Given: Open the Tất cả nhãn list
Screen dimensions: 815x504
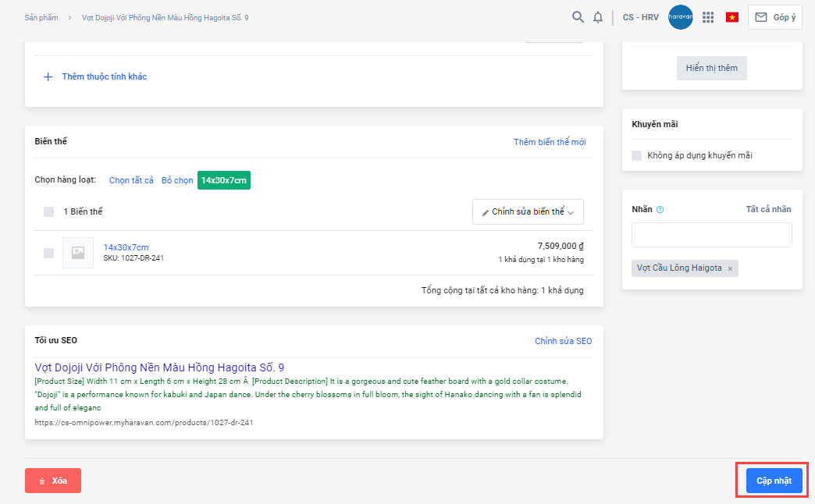Looking at the screenshot, I should click(x=768, y=209).
